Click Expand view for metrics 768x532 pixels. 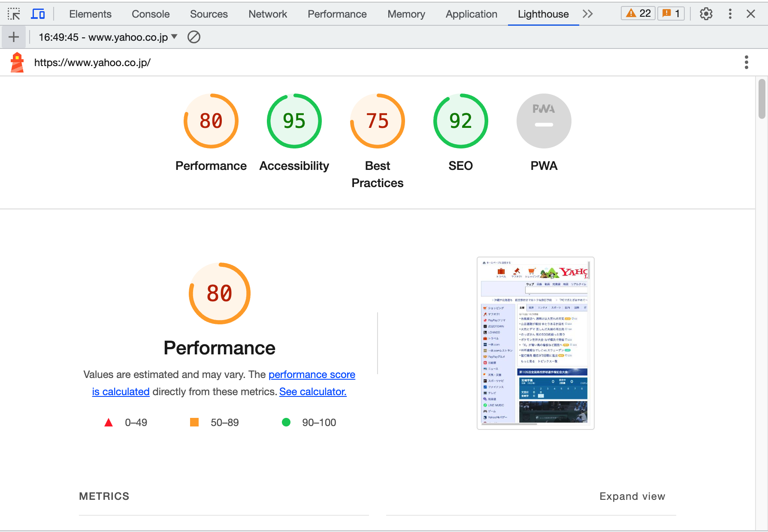[632, 496]
